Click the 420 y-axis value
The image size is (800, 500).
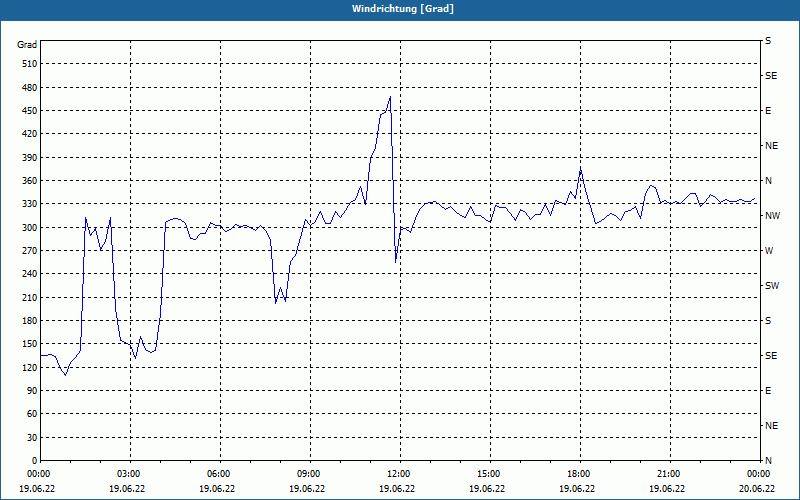pyautogui.click(x=30, y=134)
